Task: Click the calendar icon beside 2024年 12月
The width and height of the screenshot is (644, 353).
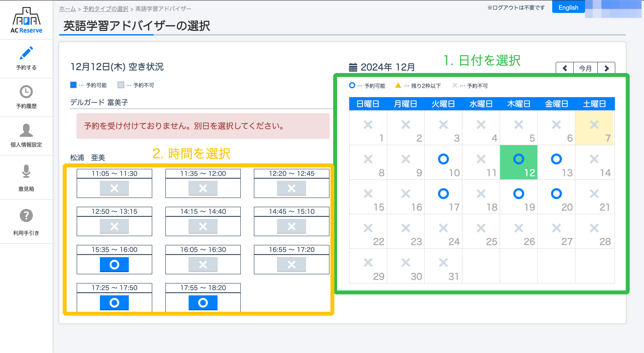Action: pyautogui.click(x=353, y=67)
